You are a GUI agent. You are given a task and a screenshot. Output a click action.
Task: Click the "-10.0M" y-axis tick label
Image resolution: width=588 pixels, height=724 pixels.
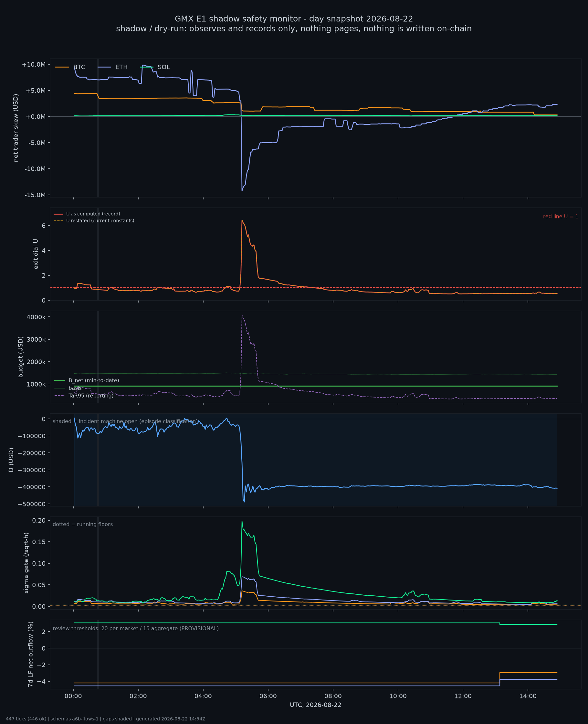point(35,169)
